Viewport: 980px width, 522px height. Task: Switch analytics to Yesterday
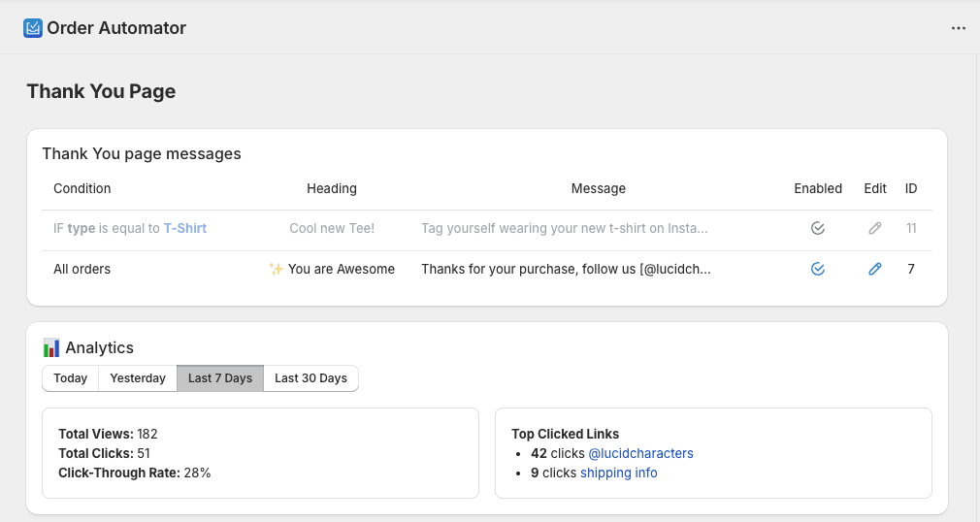tap(138, 378)
